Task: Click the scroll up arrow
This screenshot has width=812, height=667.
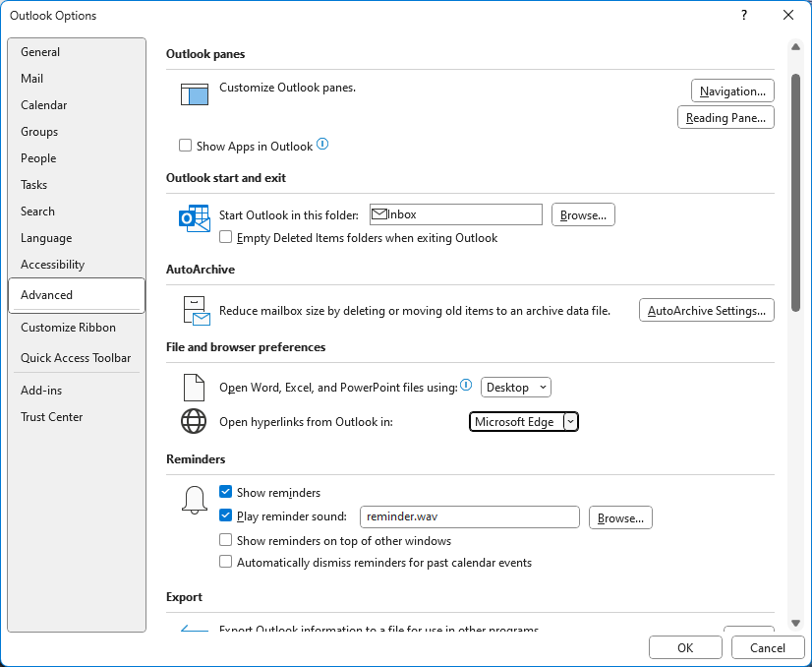Action: tap(795, 47)
